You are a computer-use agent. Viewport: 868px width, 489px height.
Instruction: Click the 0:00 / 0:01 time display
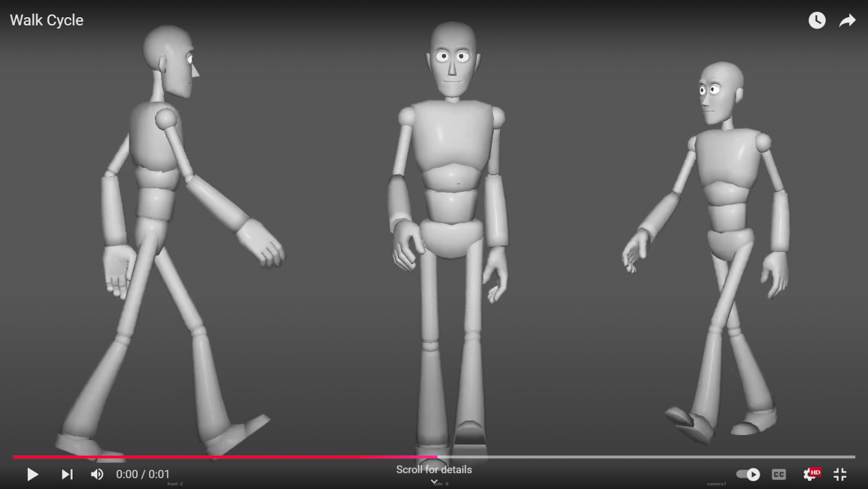tap(143, 474)
